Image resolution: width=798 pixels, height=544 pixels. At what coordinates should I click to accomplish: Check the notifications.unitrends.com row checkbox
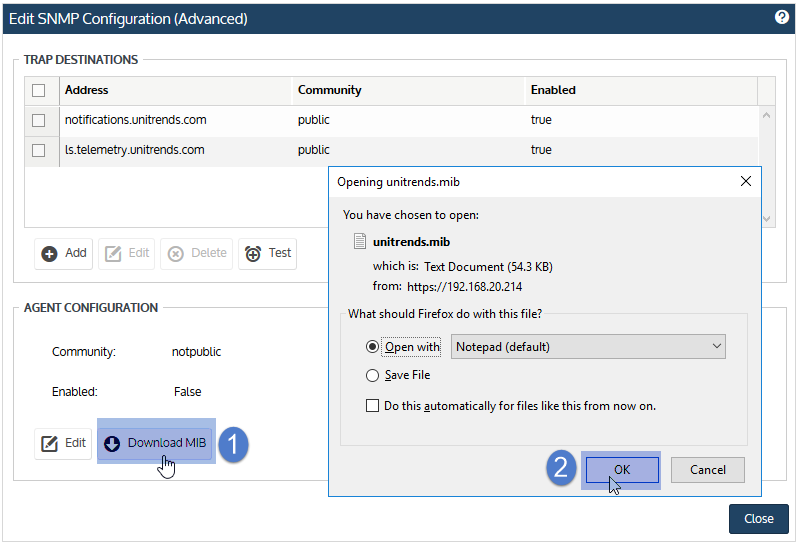point(39,120)
